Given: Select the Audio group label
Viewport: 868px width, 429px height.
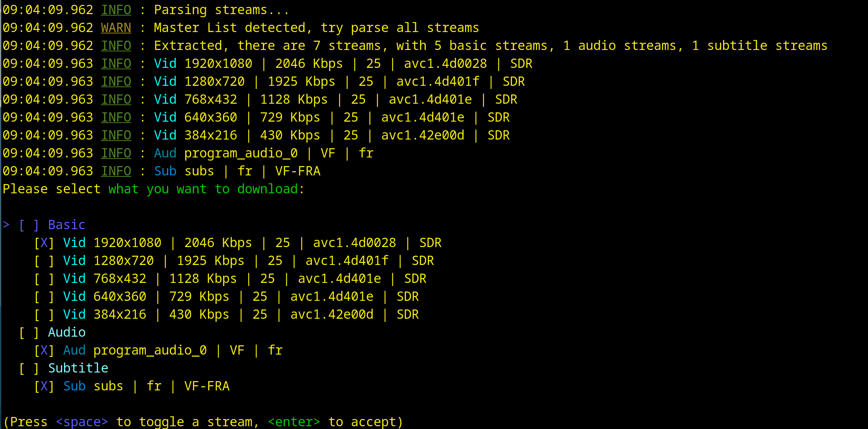Looking at the screenshot, I should click(67, 333).
